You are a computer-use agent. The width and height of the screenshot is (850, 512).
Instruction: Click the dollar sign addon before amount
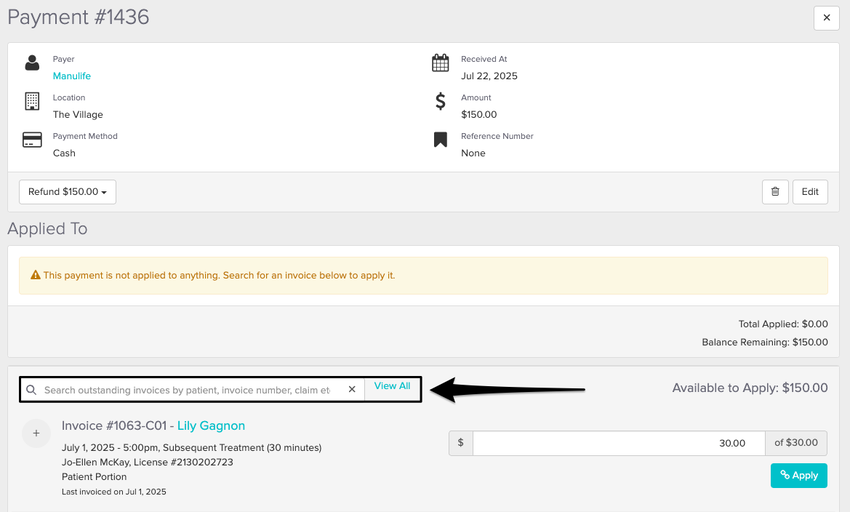click(x=461, y=443)
